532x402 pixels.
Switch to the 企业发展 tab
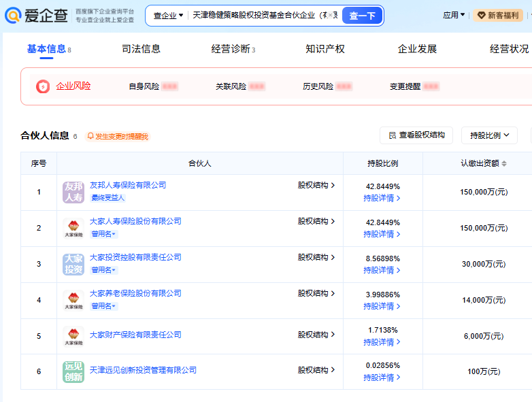click(417, 49)
